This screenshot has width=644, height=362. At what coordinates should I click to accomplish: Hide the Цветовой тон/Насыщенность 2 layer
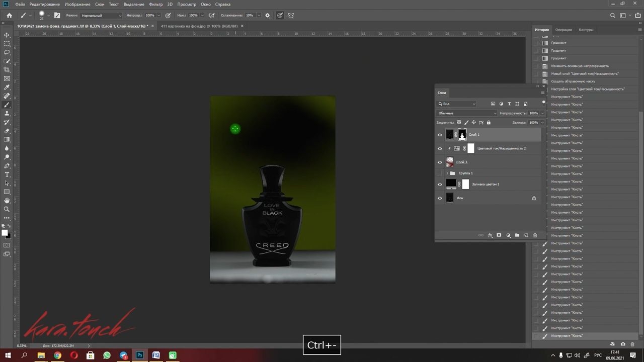[440, 148]
